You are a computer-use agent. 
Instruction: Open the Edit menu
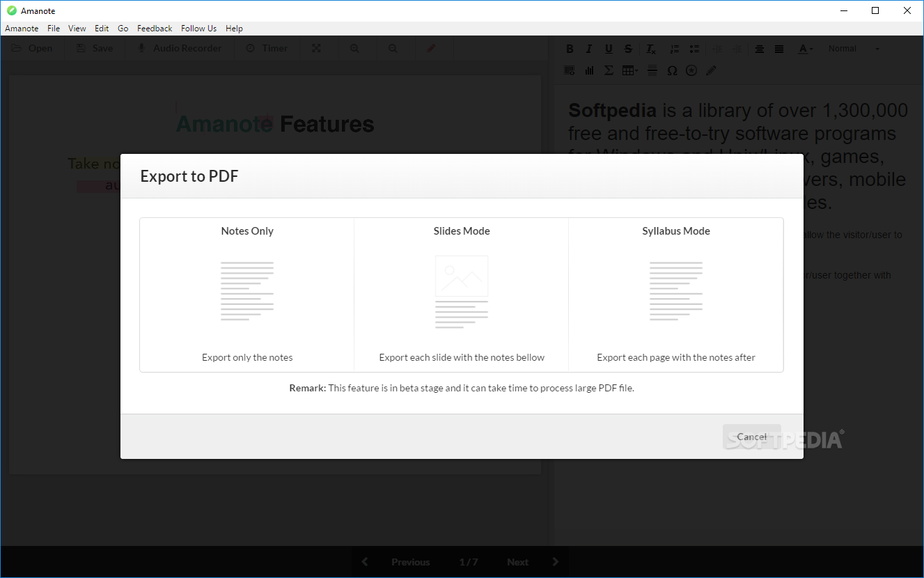(102, 29)
